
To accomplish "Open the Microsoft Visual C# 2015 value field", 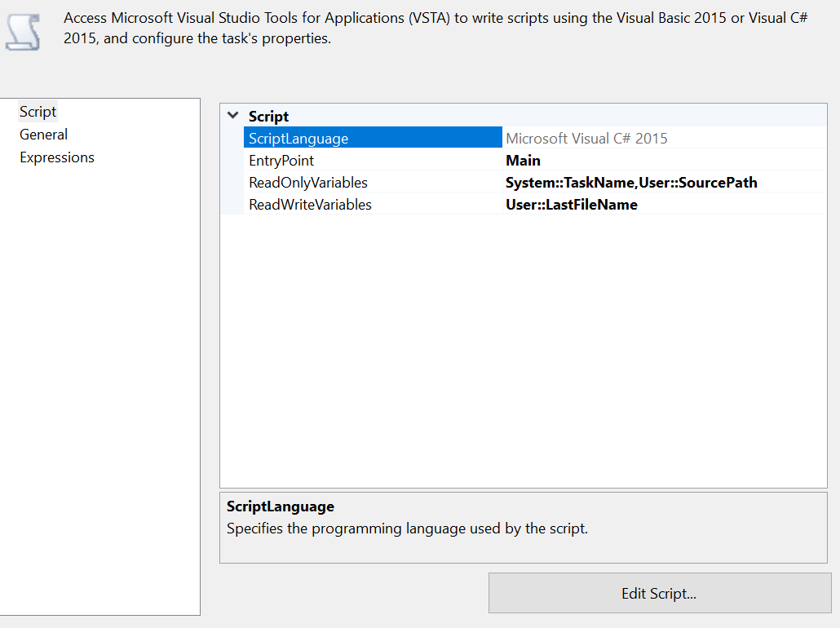I will [x=664, y=139].
